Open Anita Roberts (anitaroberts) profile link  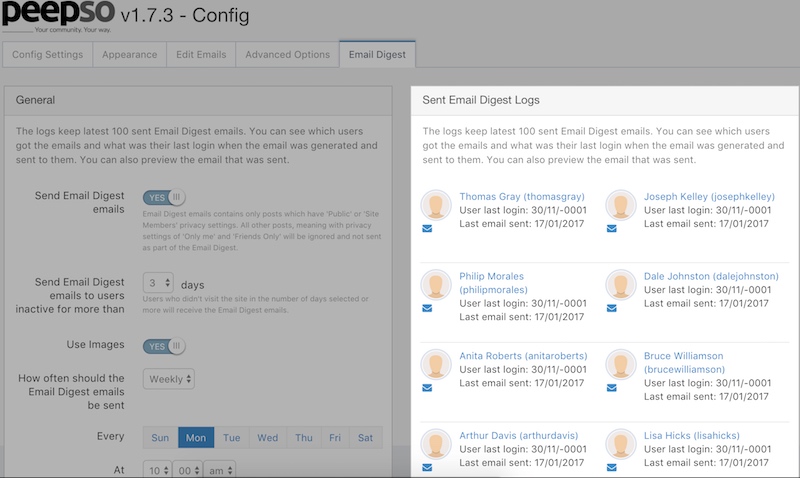click(523, 356)
